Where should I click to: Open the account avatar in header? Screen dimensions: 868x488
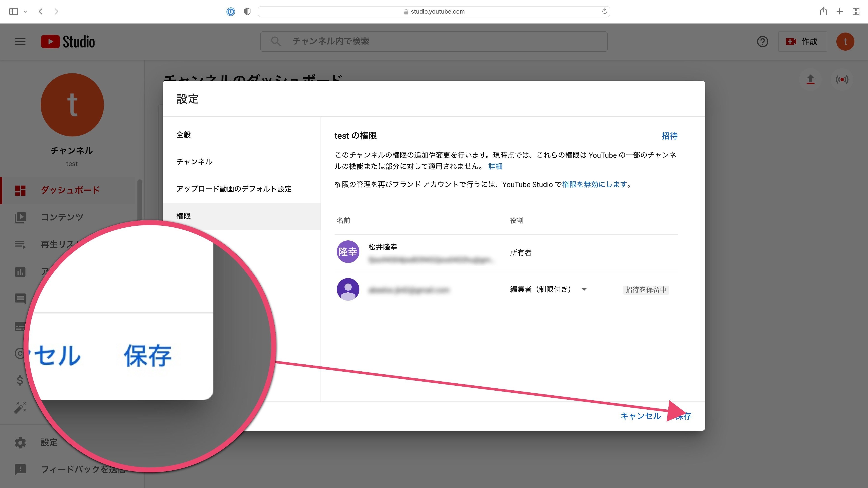tap(845, 41)
